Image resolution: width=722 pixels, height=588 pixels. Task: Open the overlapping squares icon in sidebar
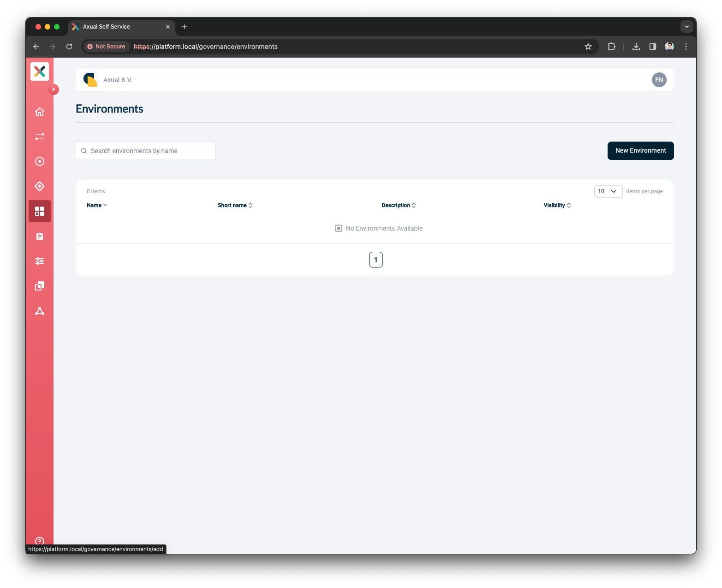pyautogui.click(x=40, y=286)
